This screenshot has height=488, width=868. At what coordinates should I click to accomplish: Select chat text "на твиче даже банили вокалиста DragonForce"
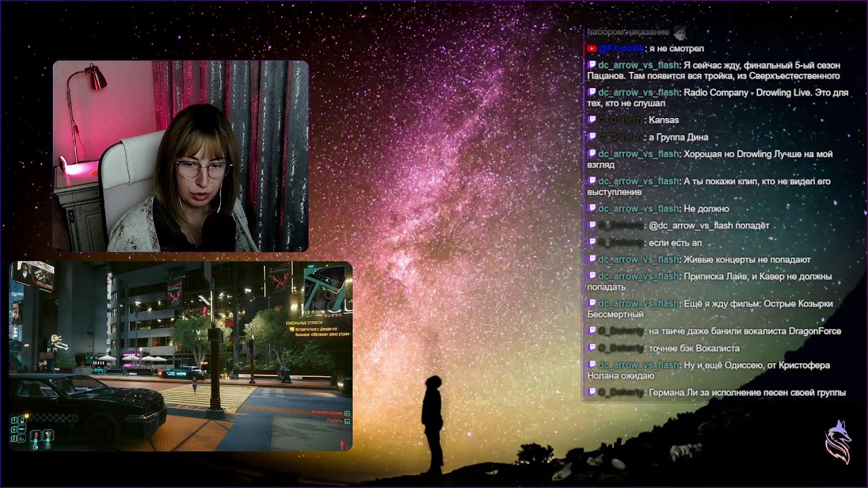pos(745,331)
